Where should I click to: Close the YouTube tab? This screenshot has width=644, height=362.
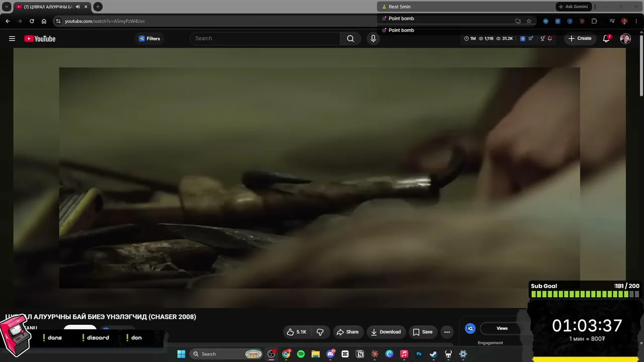(86, 7)
